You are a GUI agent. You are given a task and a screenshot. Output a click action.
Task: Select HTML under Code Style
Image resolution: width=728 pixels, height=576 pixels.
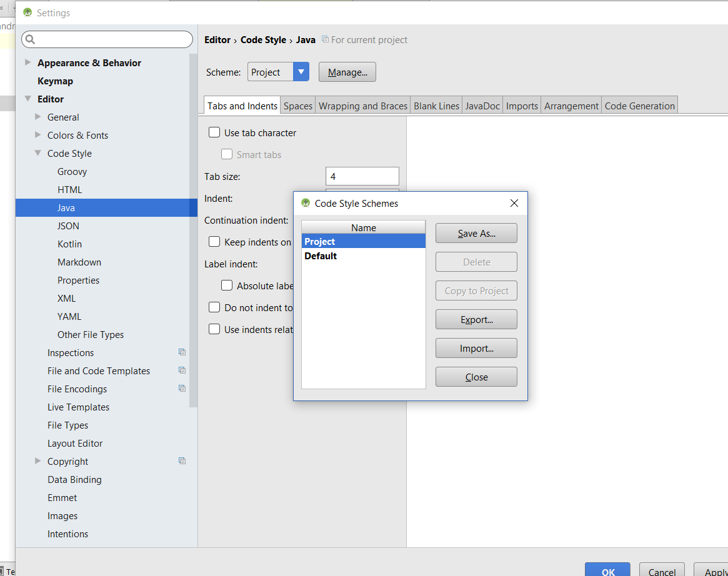[x=69, y=189]
